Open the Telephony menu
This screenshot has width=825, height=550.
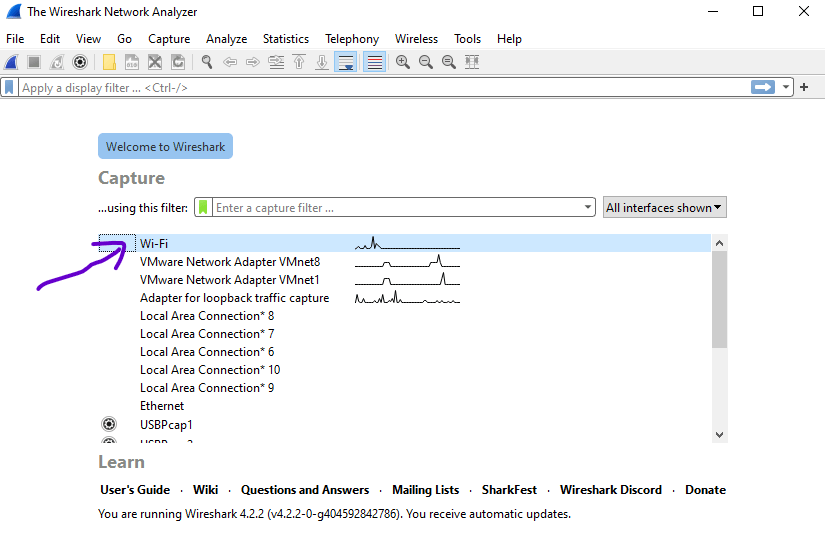[352, 39]
